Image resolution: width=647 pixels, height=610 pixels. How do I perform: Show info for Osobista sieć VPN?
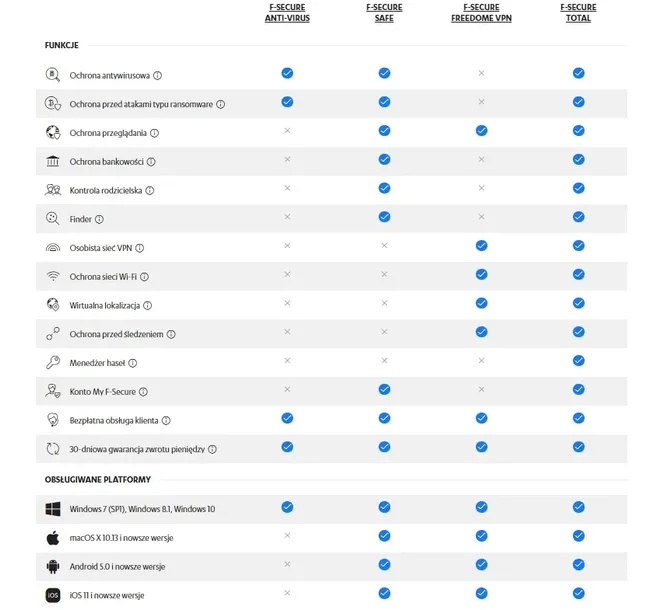pos(140,248)
